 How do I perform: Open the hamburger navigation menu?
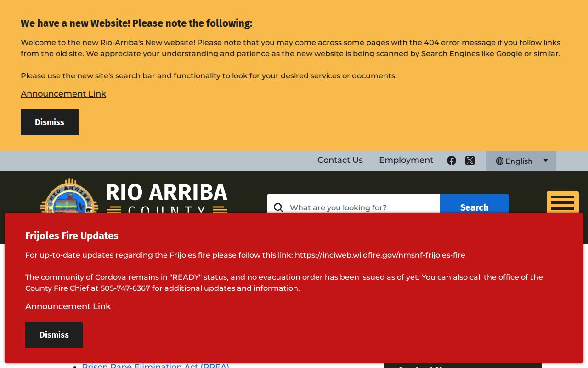[563, 202]
